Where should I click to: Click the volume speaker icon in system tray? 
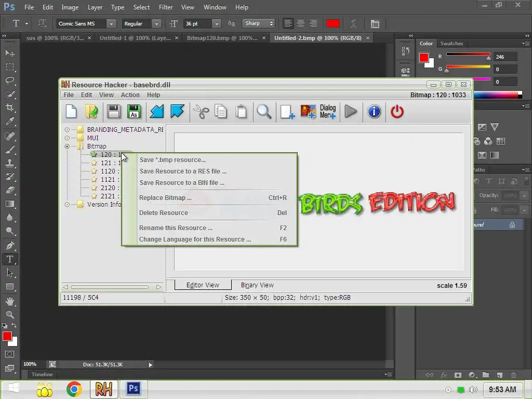click(473, 390)
